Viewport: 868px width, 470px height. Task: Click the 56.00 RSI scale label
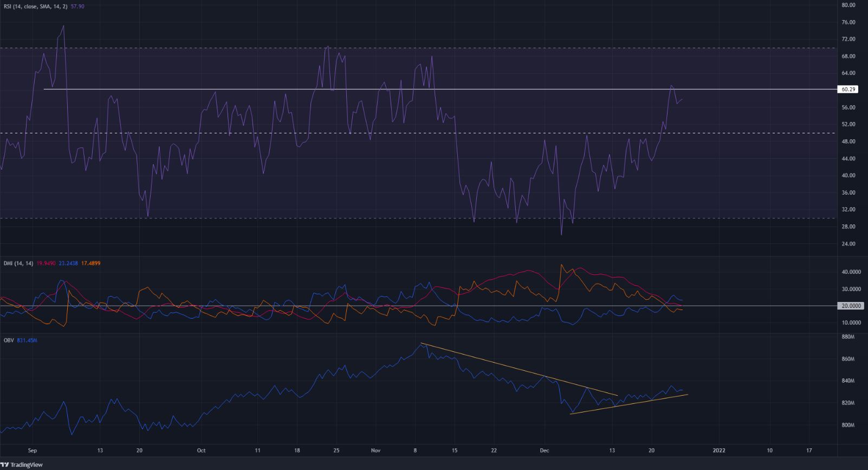848,107
